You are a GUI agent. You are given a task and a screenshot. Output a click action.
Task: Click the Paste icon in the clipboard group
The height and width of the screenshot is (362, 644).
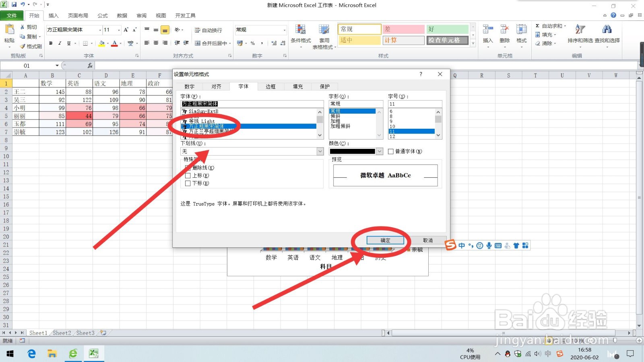pos(9,29)
